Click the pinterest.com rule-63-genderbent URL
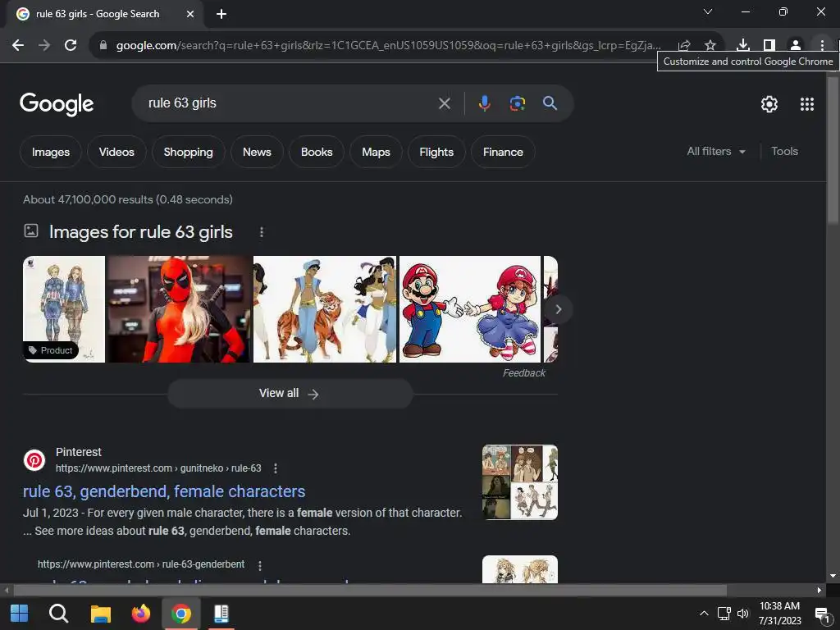840x630 pixels. tap(141, 564)
